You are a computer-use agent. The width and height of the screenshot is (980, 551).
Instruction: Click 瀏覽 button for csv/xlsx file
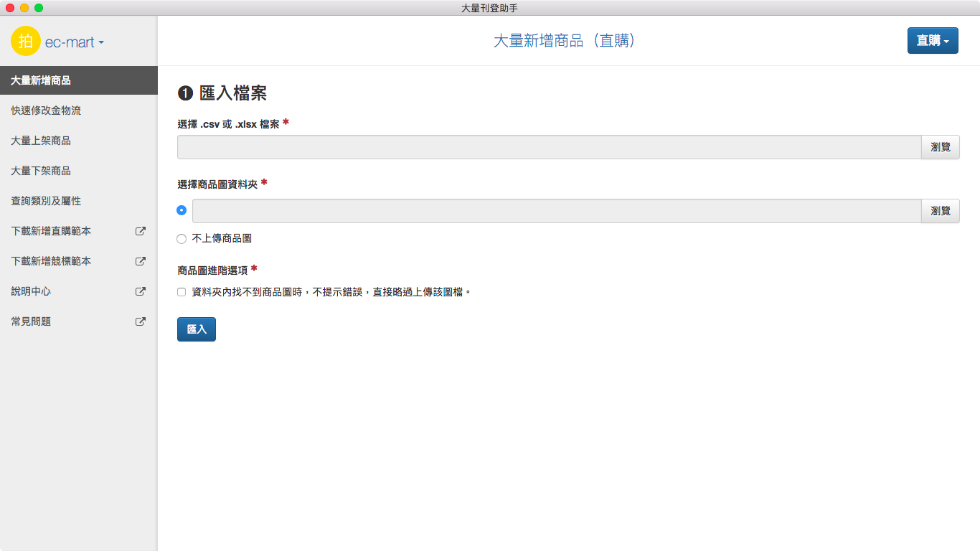940,147
